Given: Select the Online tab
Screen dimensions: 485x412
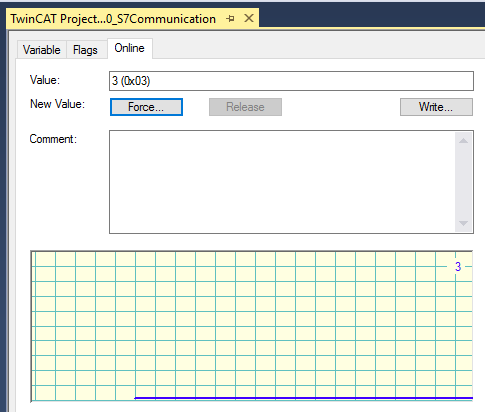Looking at the screenshot, I should point(130,48).
